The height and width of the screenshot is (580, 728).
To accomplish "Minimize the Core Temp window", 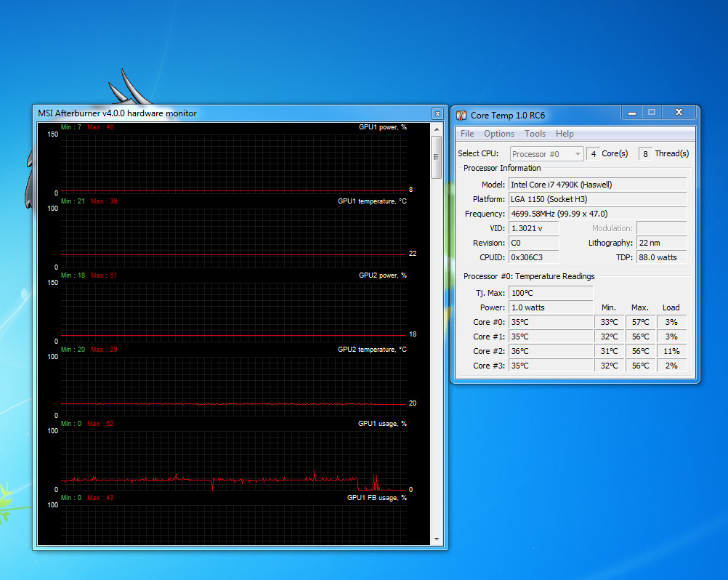I will [x=631, y=113].
